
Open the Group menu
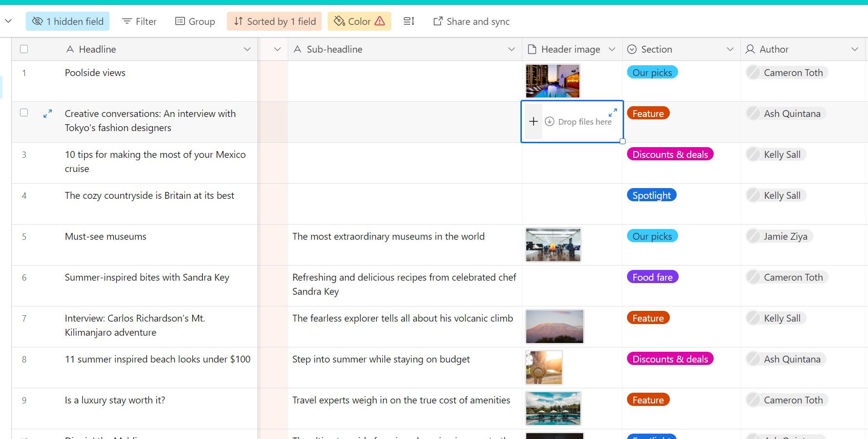pos(195,21)
